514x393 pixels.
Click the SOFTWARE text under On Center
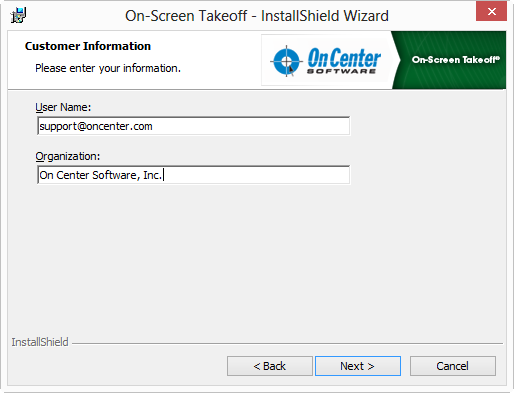[x=341, y=71]
